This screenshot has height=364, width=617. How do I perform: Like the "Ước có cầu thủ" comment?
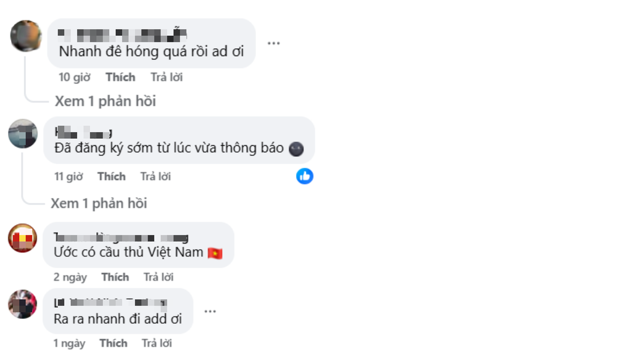coord(115,277)
